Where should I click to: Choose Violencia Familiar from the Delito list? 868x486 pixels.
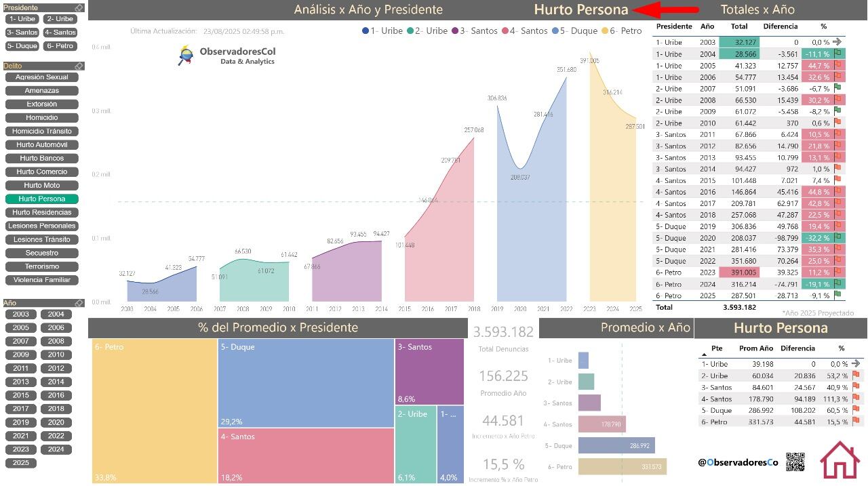tap(42, 280)
